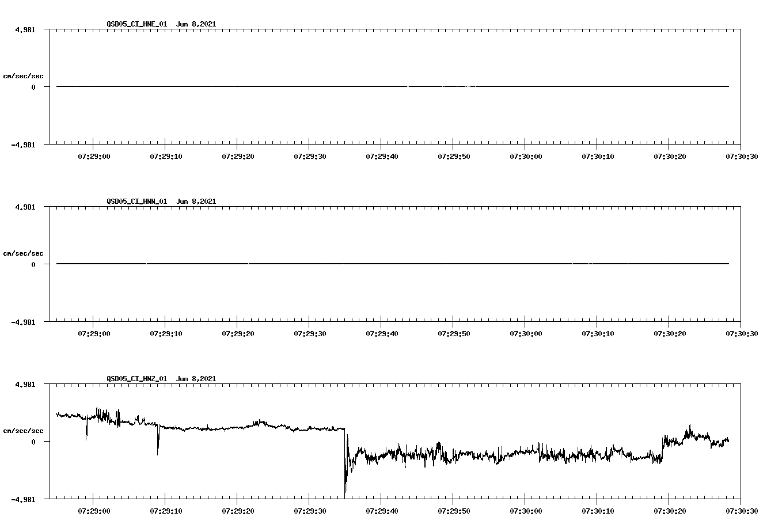Viewport: 782px width, 532px height.
Task: Click the 07:29:50 time label under HNN plot
Action: [454, 333]
